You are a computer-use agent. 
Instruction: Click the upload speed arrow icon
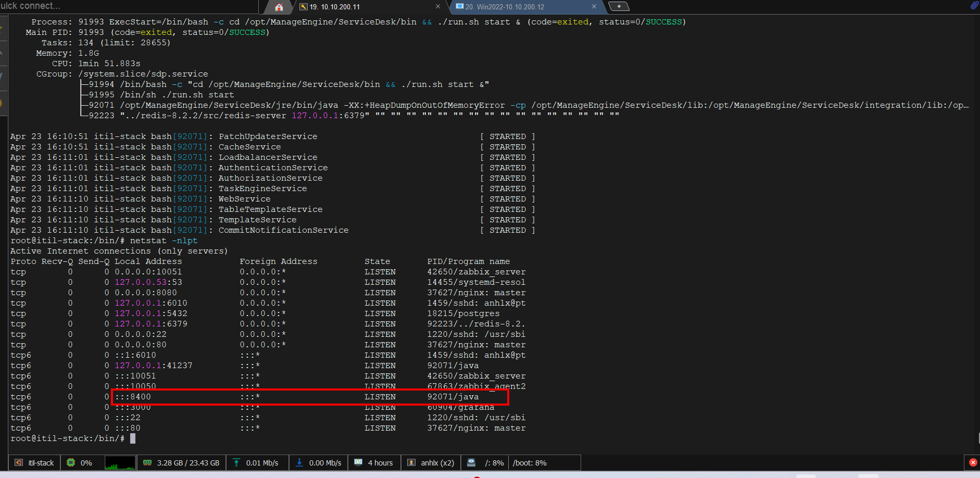point(236,463)
